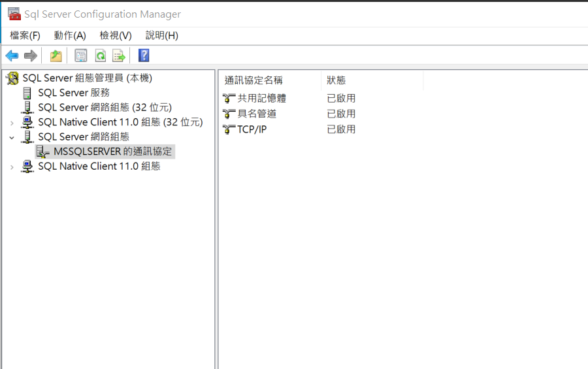588x369 pixels.
Task: Click 已啟用 status of TCP/IP
Action: [x=341, y=129]
